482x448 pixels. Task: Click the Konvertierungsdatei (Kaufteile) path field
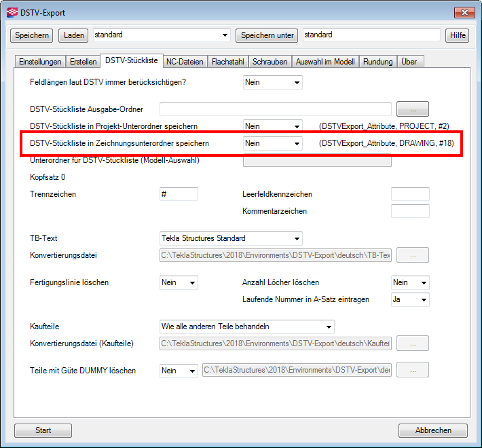(x=276, y=343)
